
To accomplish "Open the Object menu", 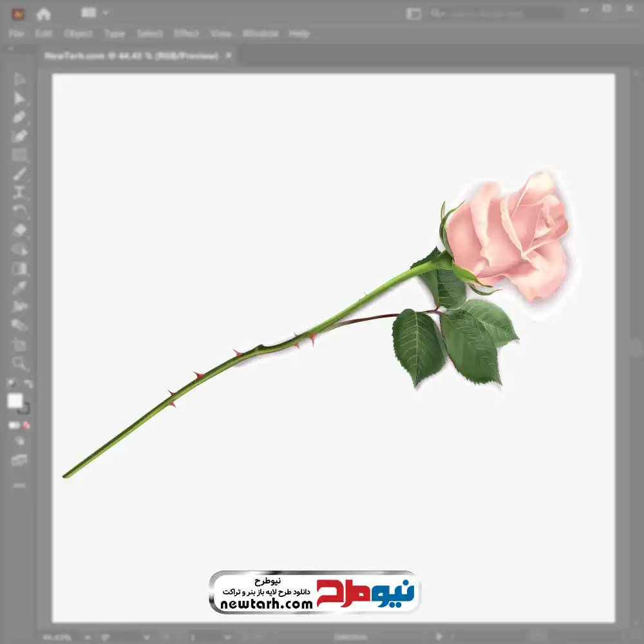I will click(x=79, y=33).
